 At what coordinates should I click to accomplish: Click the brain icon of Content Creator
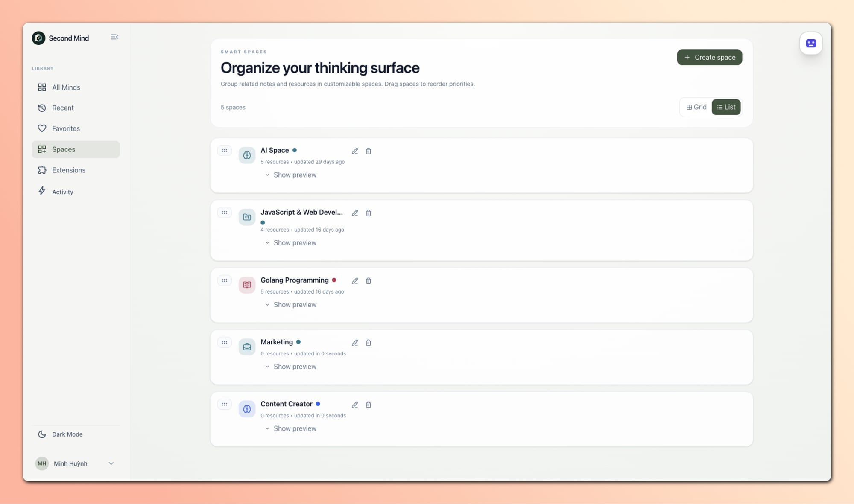(x=247, y=409)
